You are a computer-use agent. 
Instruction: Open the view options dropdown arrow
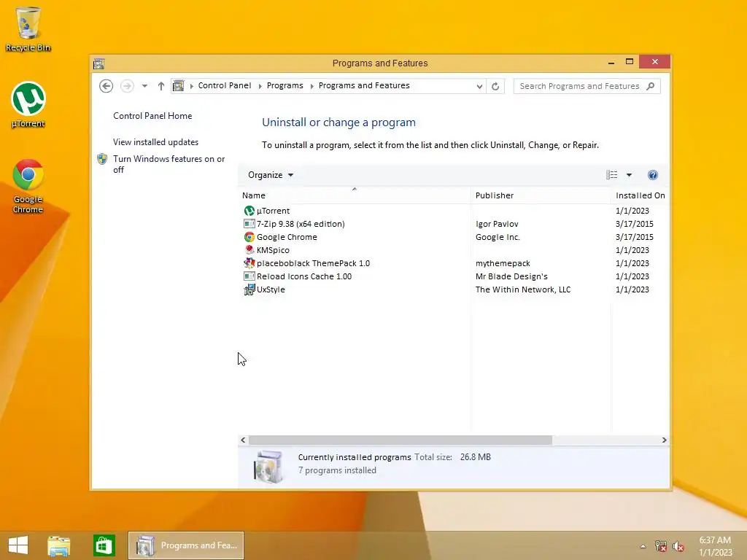point(629,175)
